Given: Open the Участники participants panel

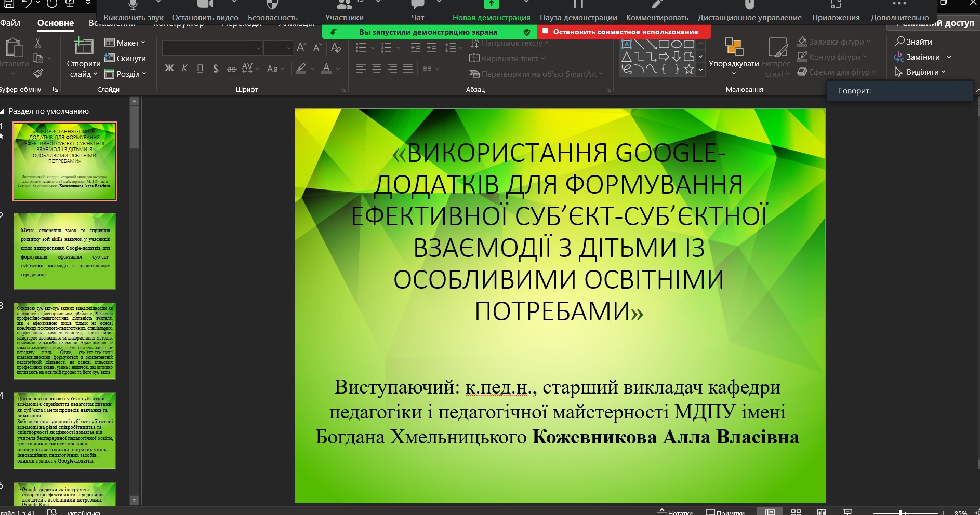Looking at the screenshot, I should 344,11.
